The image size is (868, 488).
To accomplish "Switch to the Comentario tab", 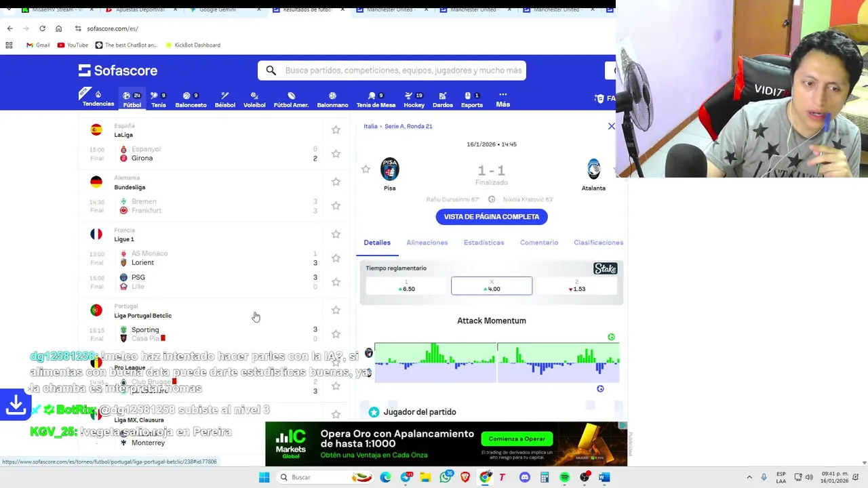I will pyautogui.click(x=539, y=243).
